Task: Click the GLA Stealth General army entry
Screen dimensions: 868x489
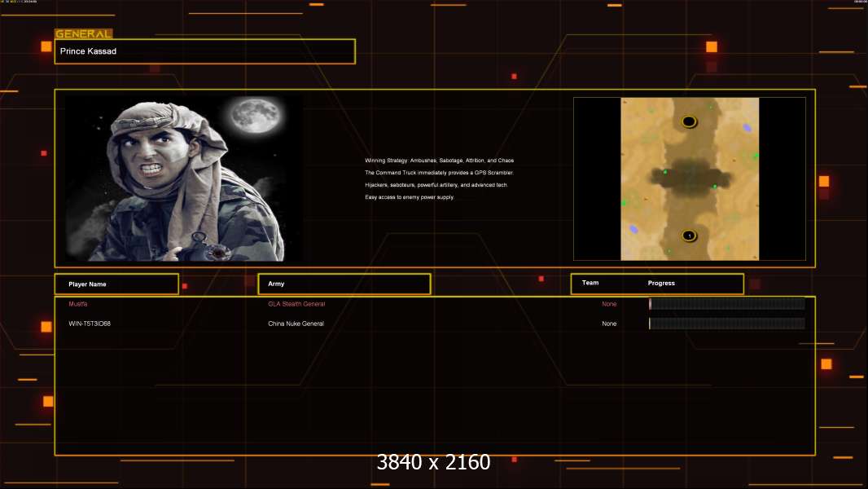Action: click(296, 304)
